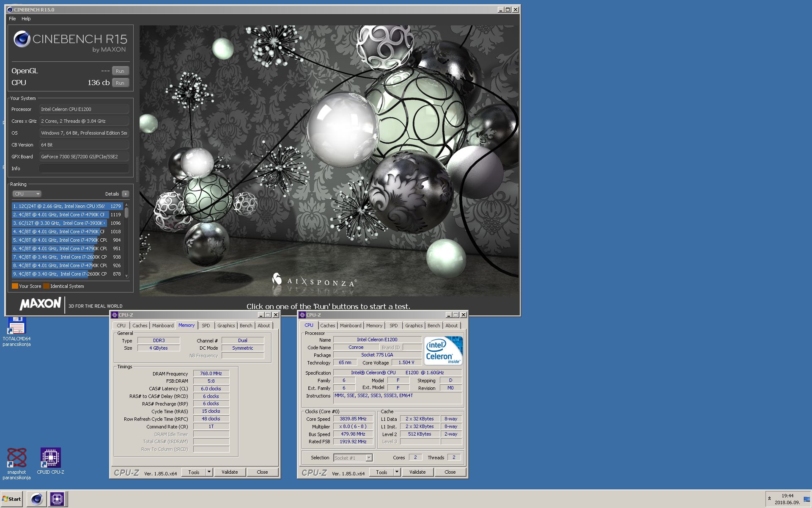Click the Info input field
The height and width of the screenshot is (508, 812).
pyautogui.click(x=84, y=168)
